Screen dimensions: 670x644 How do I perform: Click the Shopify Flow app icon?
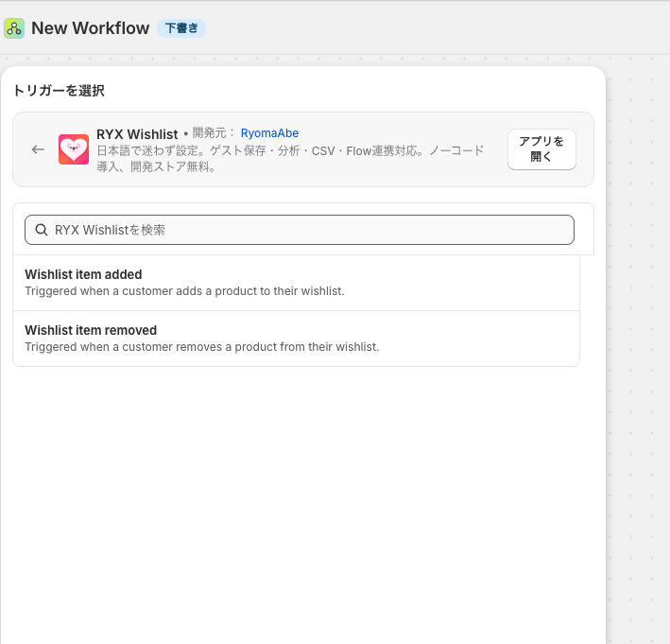(x=14, y=28)
